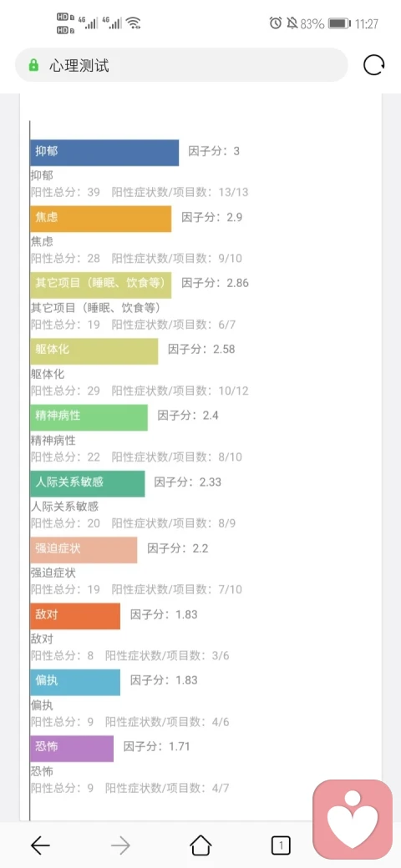This screenshot has width=401, height=868.
Task: Tap the alarm clock status icon
Action: [x=276, y=23]
